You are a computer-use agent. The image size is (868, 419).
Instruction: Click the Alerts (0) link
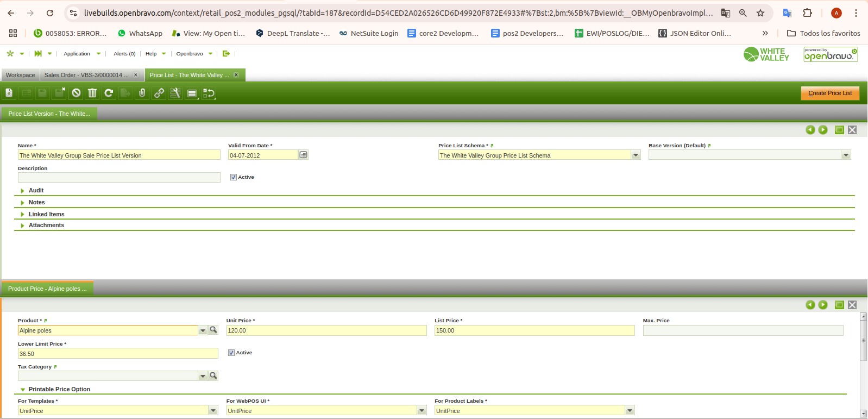(124, 54)
